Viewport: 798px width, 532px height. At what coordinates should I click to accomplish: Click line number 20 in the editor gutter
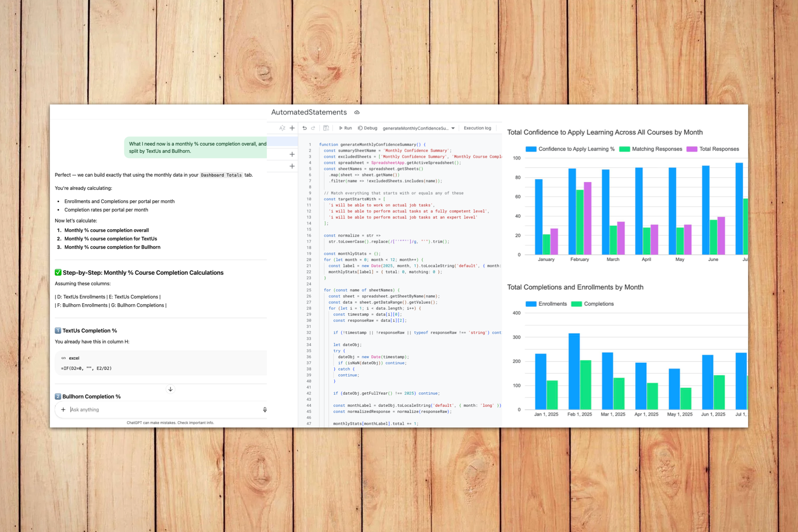click(x=309, y=260)
